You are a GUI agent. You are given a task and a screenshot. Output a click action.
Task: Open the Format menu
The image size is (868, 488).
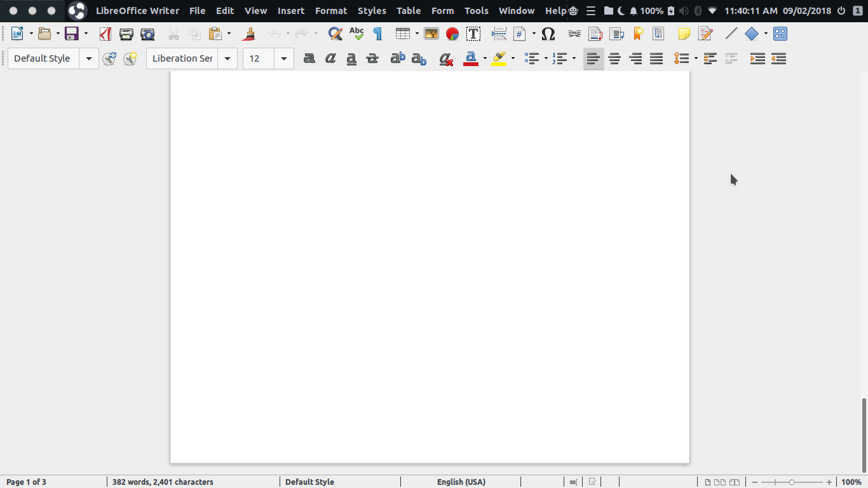point(331,10)
